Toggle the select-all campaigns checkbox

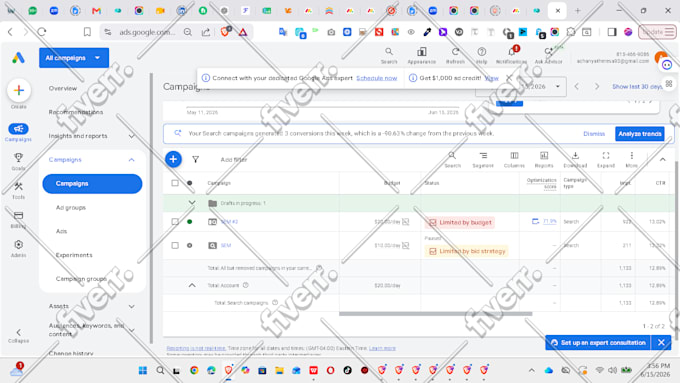[175, 183]
